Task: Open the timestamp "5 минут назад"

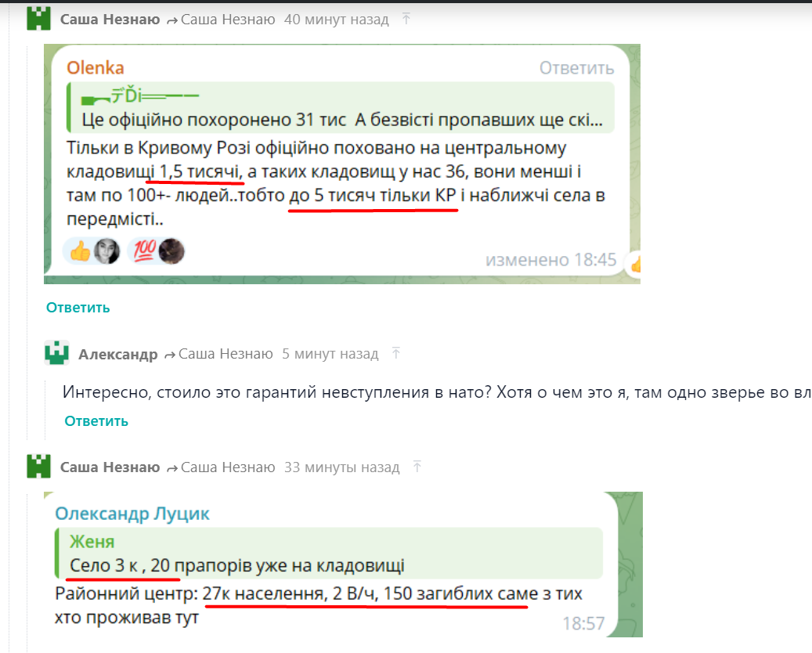Action: [x=330, y=354]
